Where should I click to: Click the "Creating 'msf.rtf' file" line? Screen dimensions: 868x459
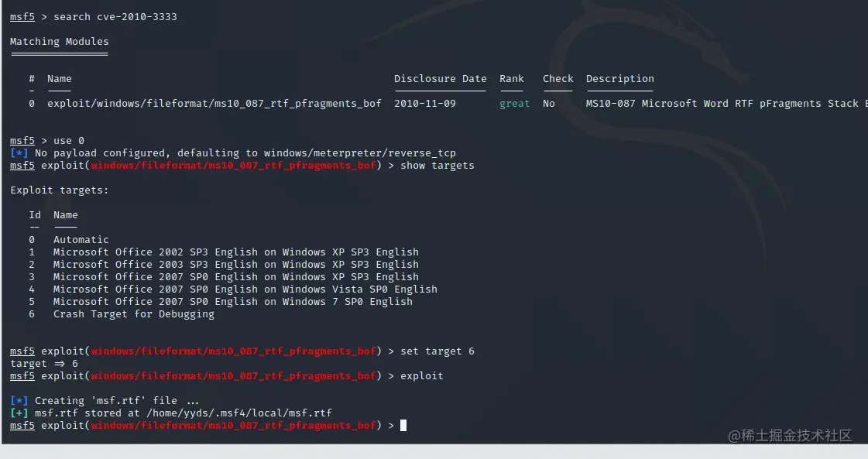(105, 400)
